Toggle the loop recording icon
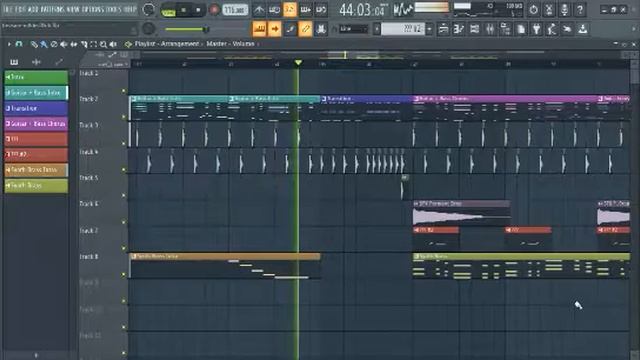 [321, 9]
